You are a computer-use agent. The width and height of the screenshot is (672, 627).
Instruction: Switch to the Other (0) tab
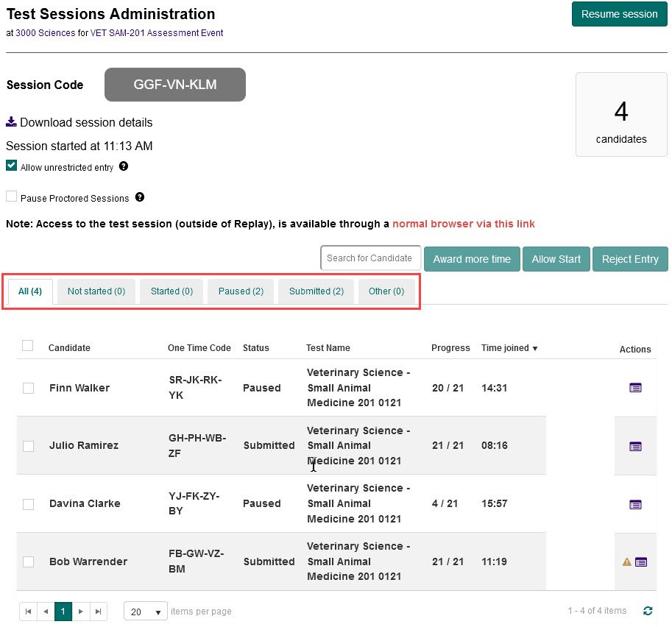point(386,291)
